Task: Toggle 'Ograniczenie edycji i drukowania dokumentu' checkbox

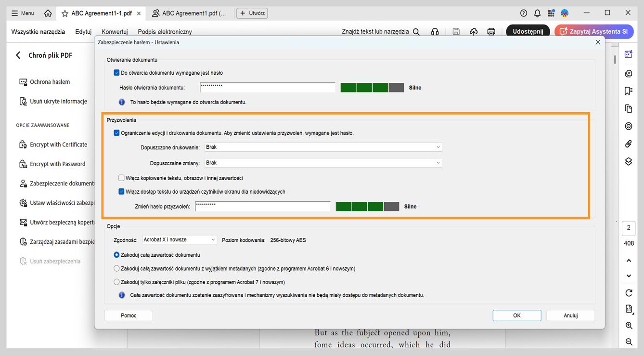Action: pyautogui.click(x=116, y=133)
